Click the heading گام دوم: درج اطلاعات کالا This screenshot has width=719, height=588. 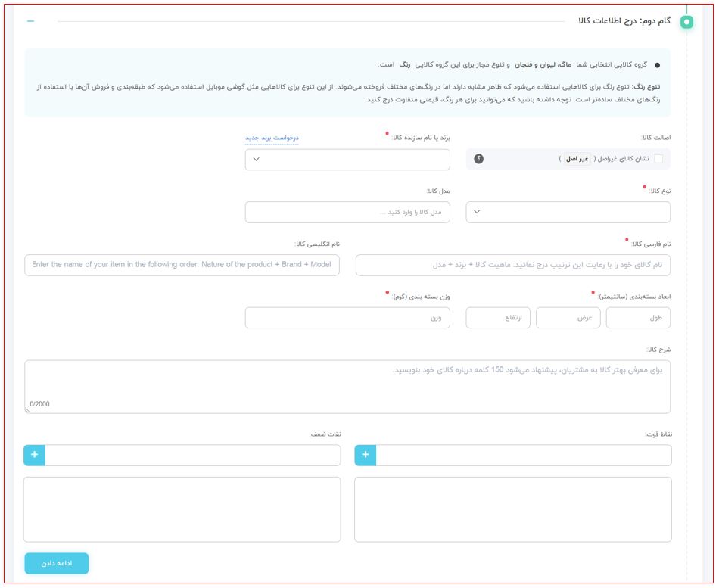[x=624, y=21]
